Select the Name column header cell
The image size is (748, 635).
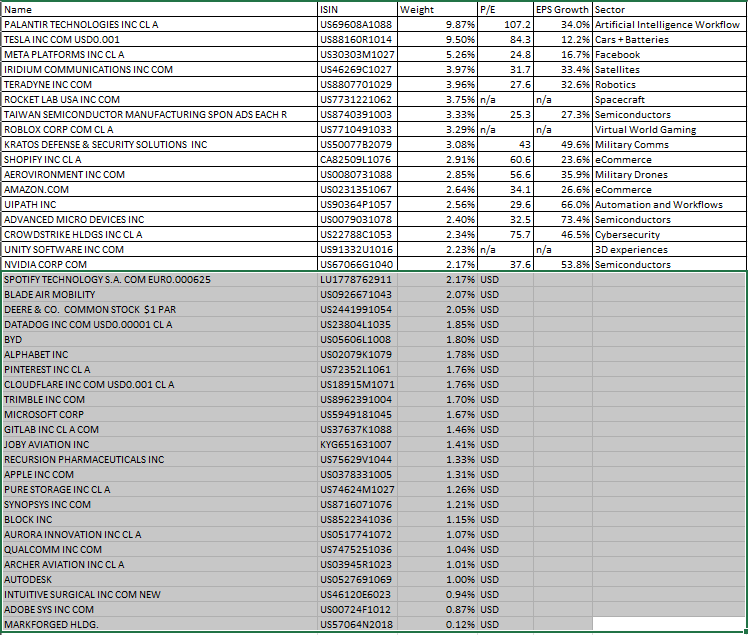point(159,10)
